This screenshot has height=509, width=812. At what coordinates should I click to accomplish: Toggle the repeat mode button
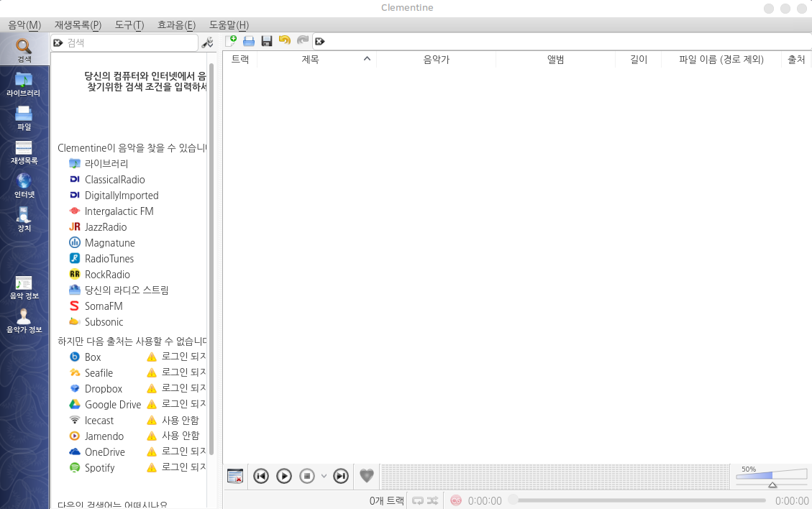click(417, 500)
